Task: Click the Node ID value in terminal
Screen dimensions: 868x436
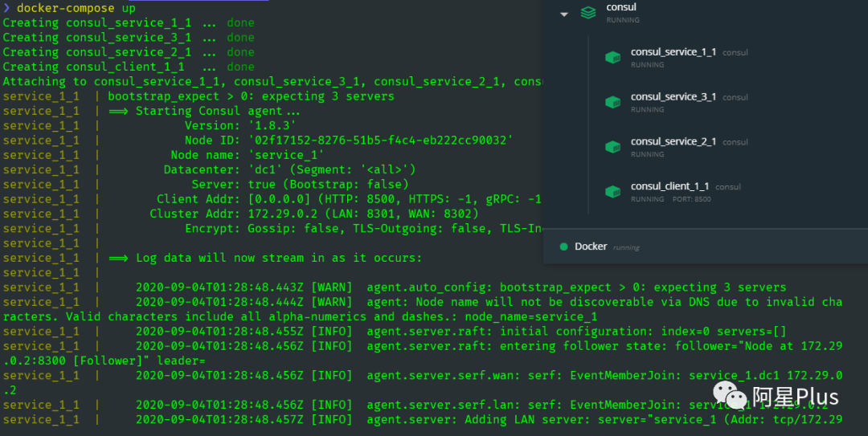Action: [381, 140]
